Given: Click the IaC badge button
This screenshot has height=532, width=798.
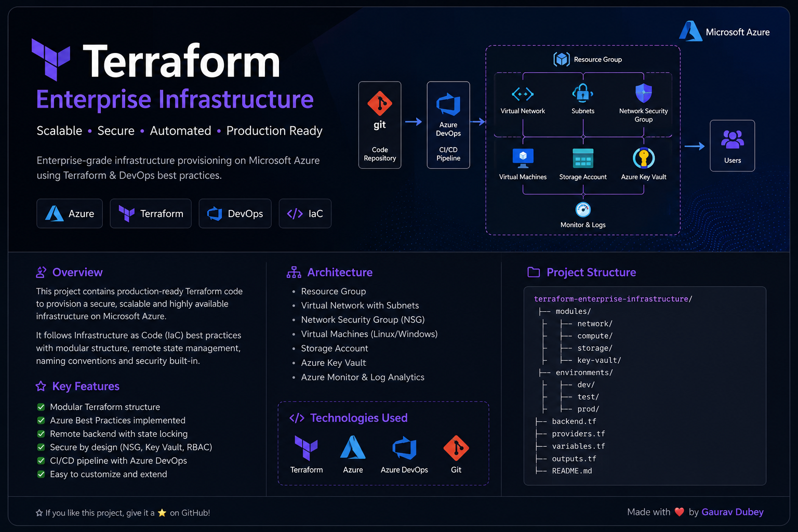Looking at the screenshot, I should 305,214.
